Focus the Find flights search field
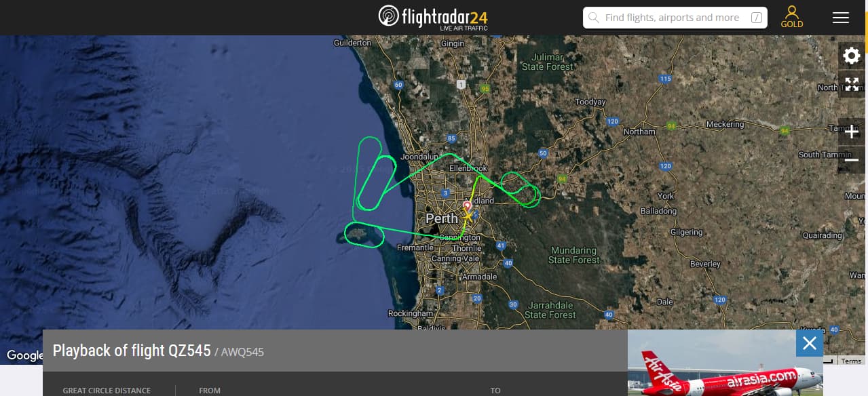This screenshot has width=868, height=396. 675,18
